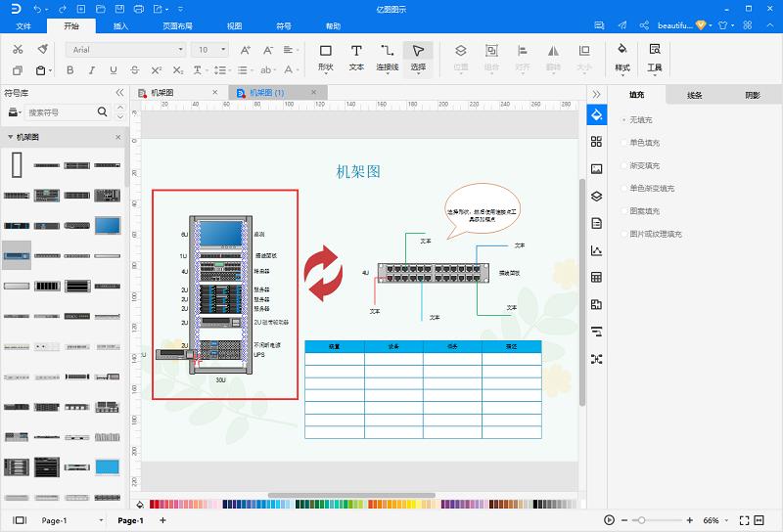783x532 pixels.
Task: Click the cut scissors icon
Action: 17,49
